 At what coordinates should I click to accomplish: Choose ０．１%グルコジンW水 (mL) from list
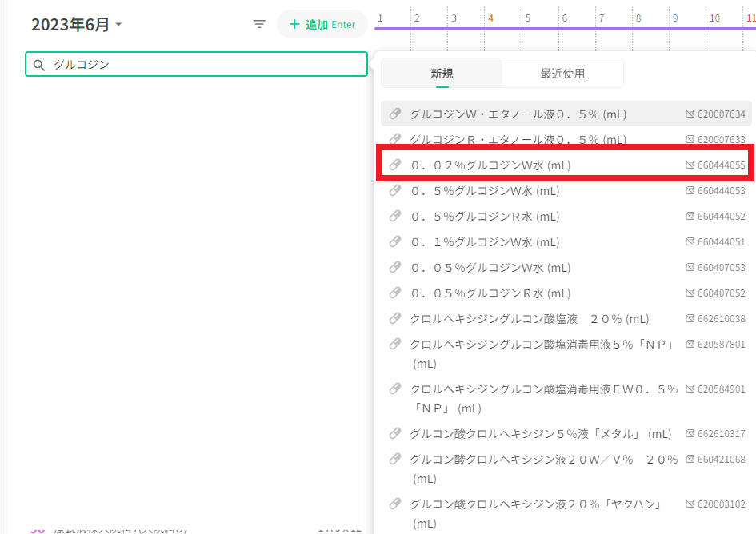pos(485,242)
